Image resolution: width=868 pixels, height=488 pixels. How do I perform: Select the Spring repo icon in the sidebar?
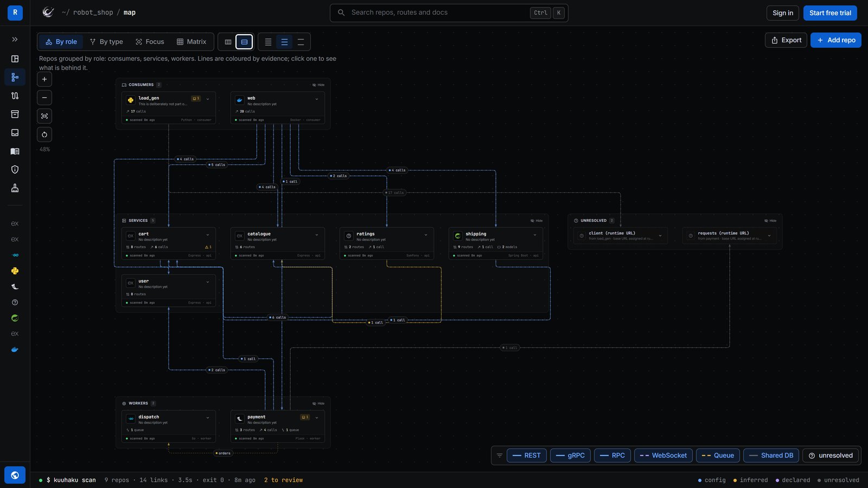[x=15, y=318]
